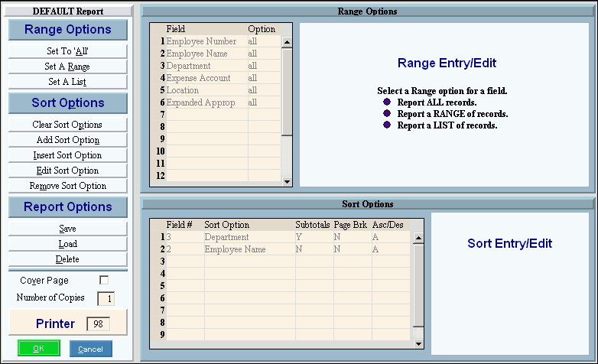Click Insert Sort Option
598x364 pixels.
click(x=67, y=155)
